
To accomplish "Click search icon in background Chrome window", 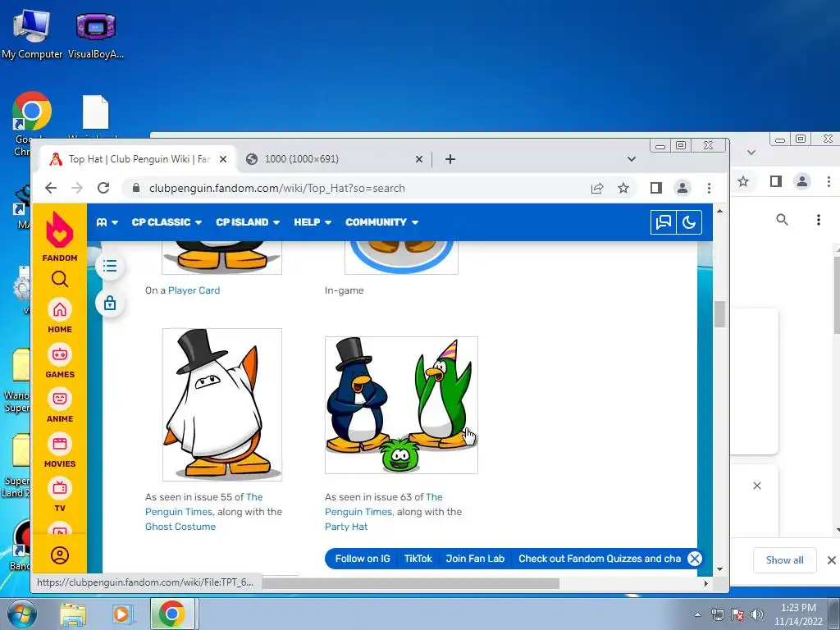I will point(782,220).
